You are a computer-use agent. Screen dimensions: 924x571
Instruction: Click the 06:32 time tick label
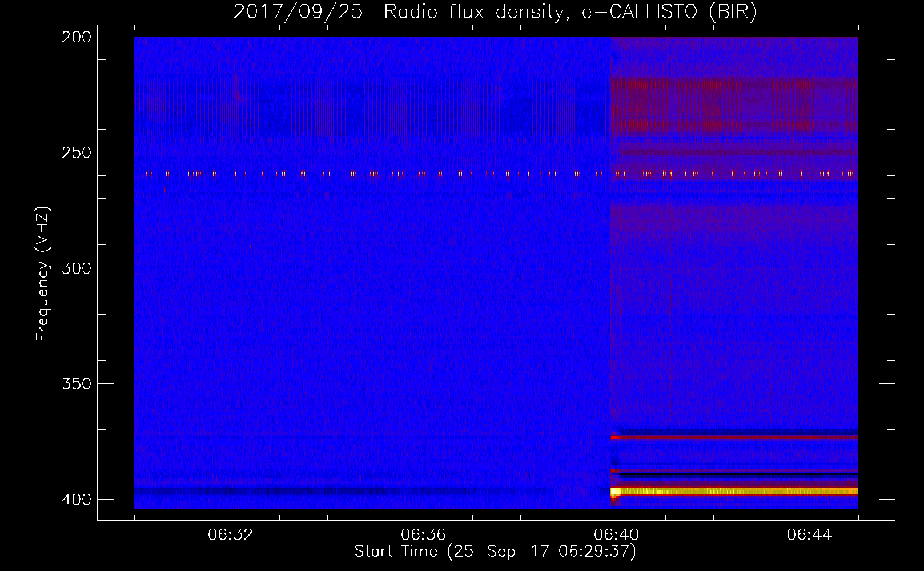[x=231, y=534]
